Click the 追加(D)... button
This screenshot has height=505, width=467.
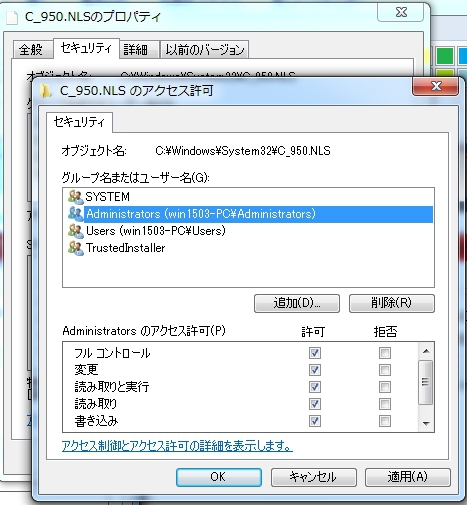pos(297,303)
